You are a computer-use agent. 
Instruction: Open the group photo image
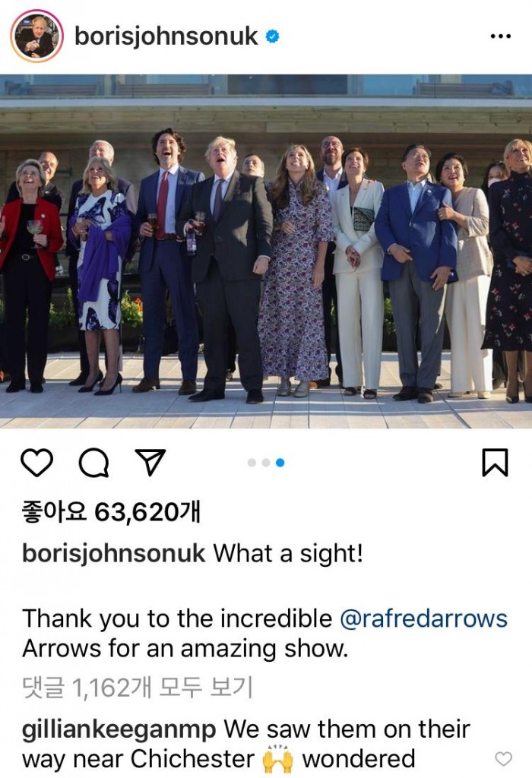266,251
